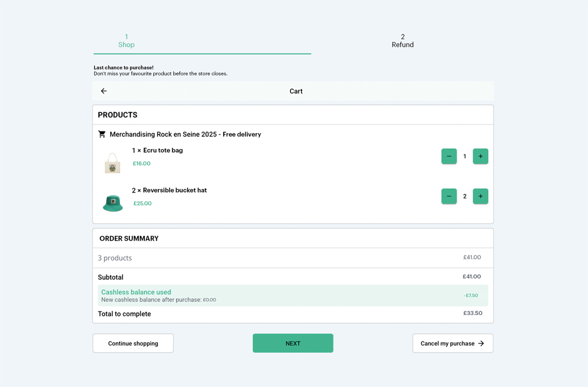Switch to the Shop step tab
The height and width of the screenshot is (387, 588).
(x=126, y=41)
